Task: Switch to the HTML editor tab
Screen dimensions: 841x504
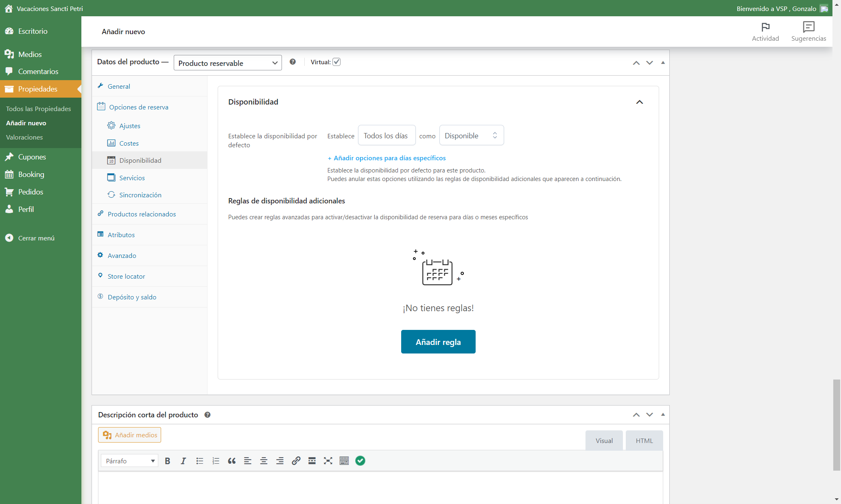Action: coord(644,441)
